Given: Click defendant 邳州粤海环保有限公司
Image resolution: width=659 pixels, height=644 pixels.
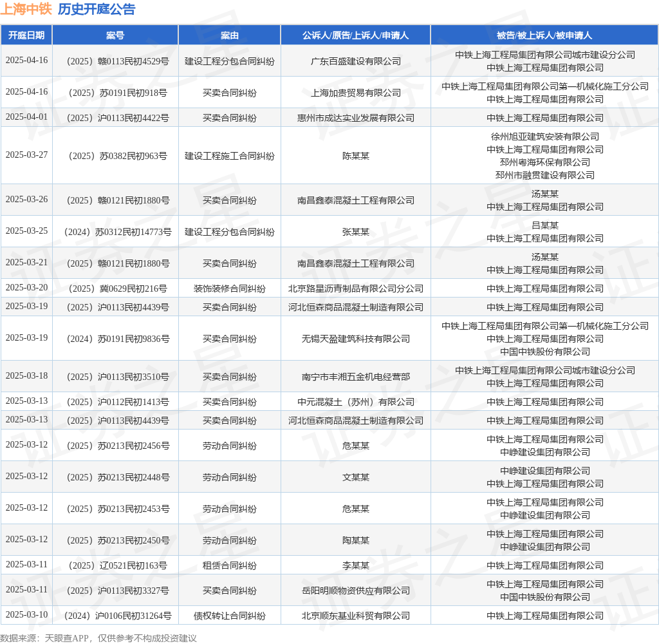Looking at the screenshot, I should tap(544, 162).
